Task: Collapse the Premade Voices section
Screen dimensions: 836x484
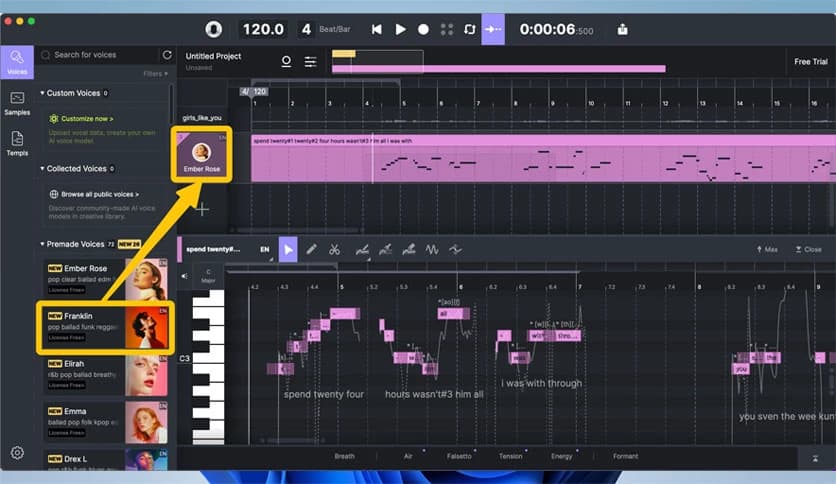Action: (x=90, y=244)
